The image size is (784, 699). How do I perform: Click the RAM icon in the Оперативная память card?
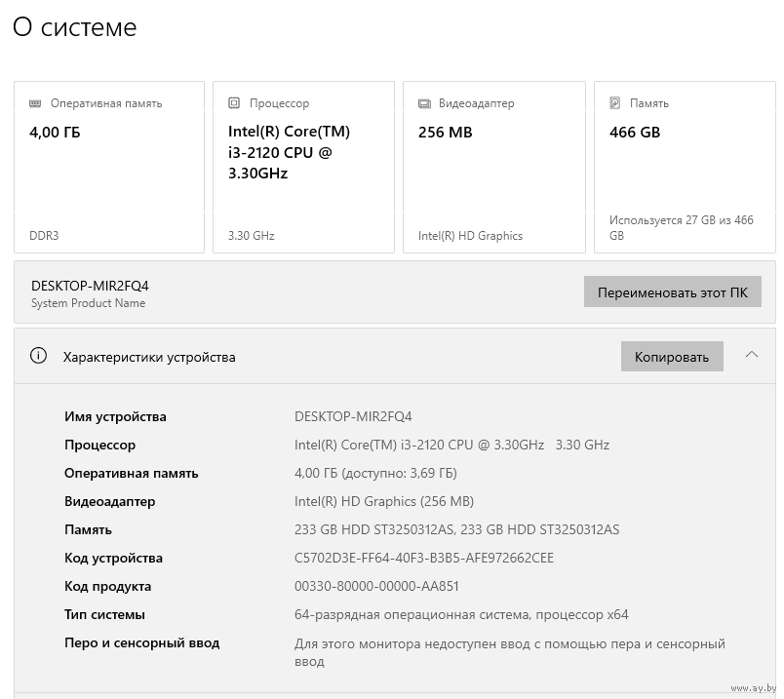[36, 103]
